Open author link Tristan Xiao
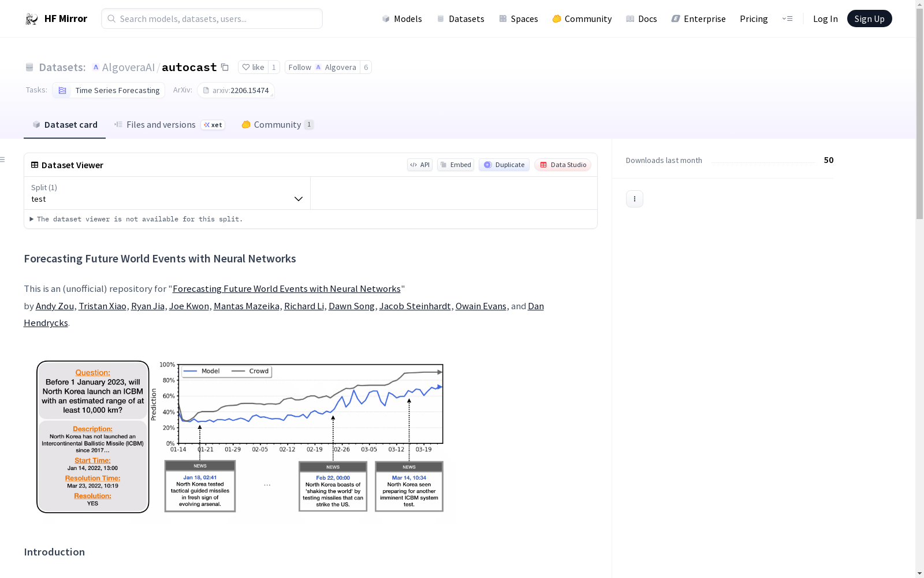 (102, 306)
